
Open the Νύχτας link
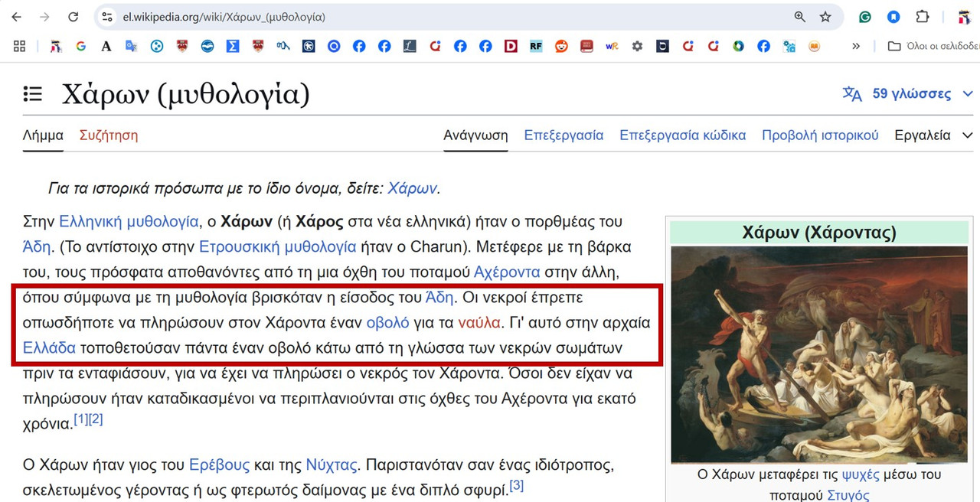[x=332, y=465]
